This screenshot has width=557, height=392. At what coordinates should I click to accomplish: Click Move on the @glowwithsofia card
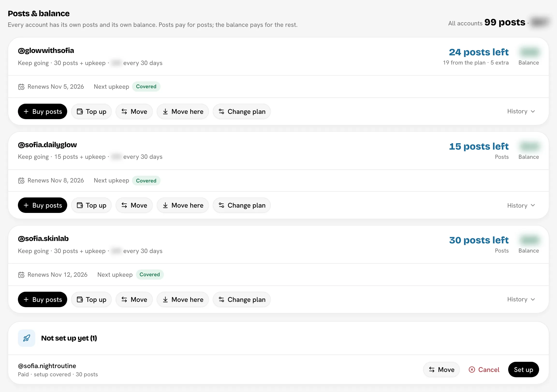tap(134, 111)
